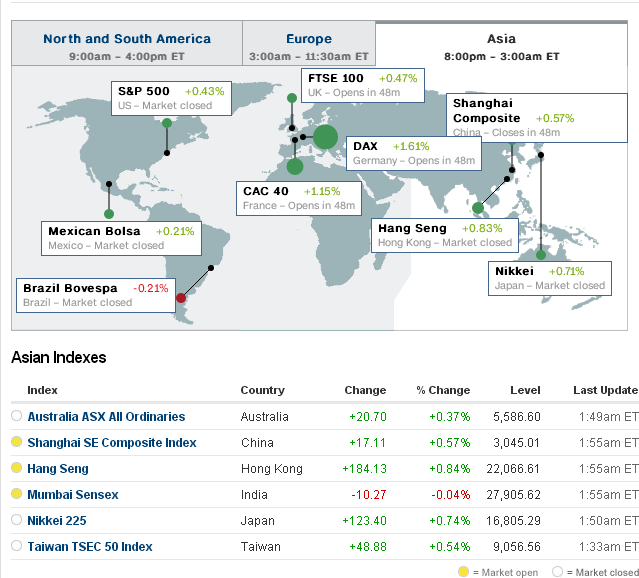
Task: Click yellow market-open dot beside Shanghai SE
Action: coord(16,441)
